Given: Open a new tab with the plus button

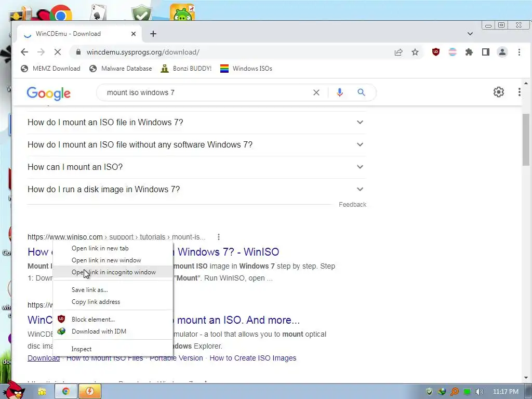Looking at the screenshot, I should pos(153,34).
